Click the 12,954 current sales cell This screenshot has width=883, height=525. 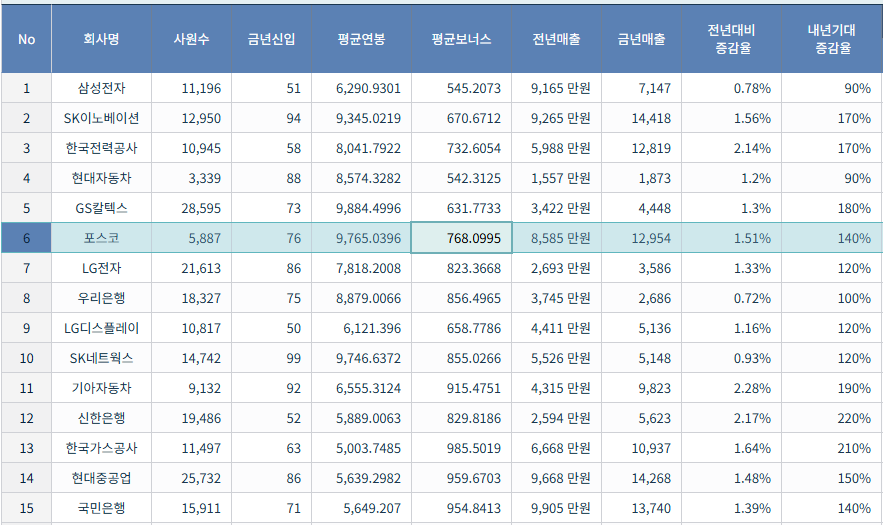point(641,238)
